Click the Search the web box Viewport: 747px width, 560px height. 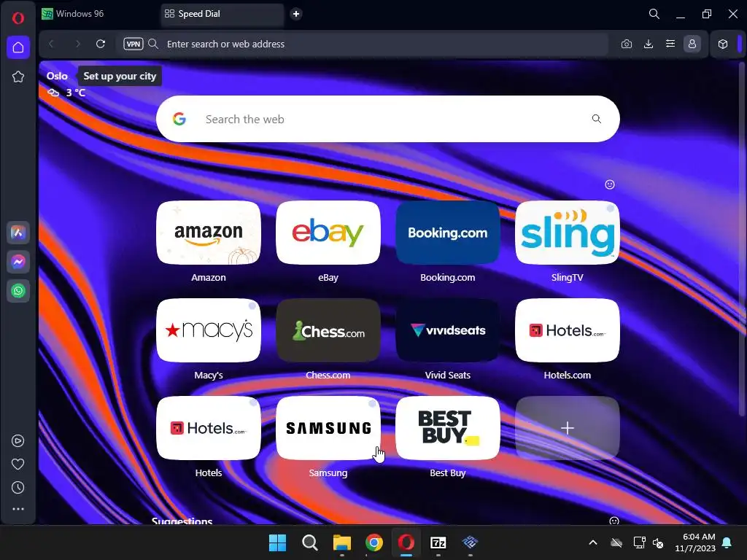(x=388, y=119)
